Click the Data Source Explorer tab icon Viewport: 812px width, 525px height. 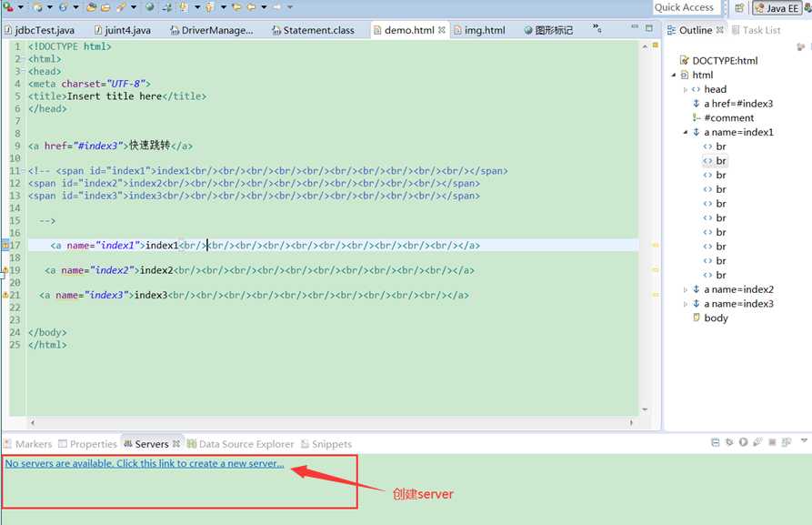(x=191, y=444)
